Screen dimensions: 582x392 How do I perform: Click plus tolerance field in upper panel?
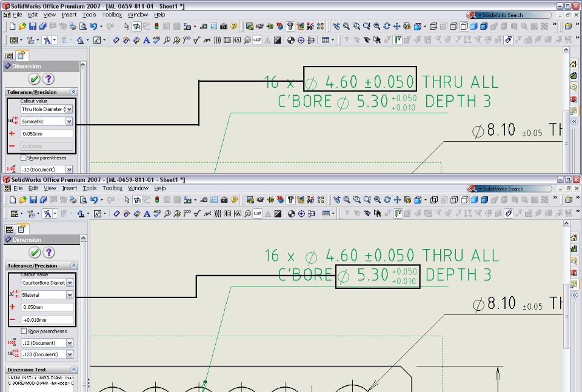pos(47,133)
